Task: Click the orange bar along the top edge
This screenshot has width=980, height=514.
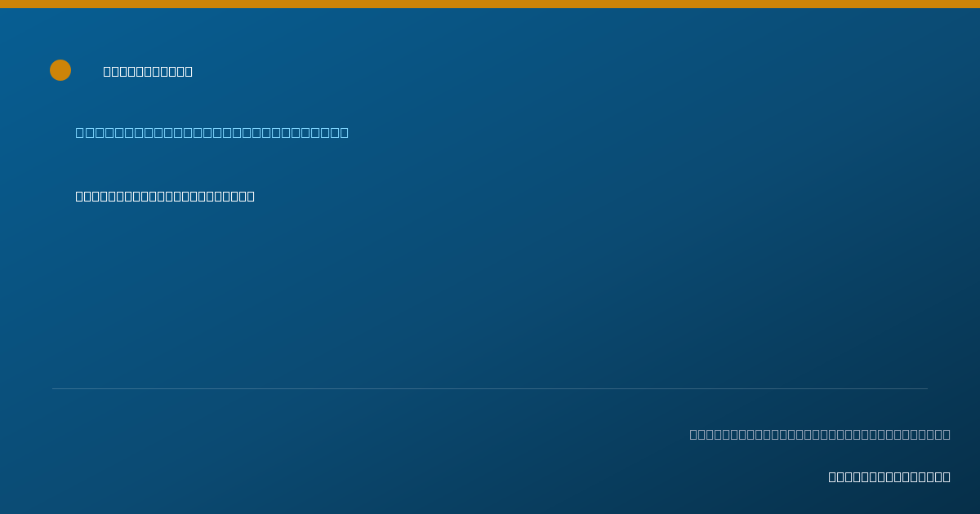Action: pos(490,4)
